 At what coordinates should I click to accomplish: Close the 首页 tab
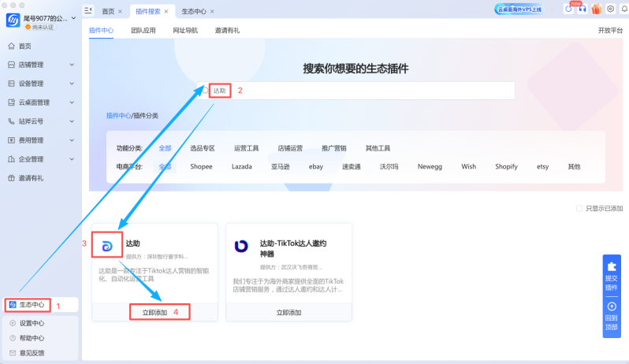[x=120, y=12]
